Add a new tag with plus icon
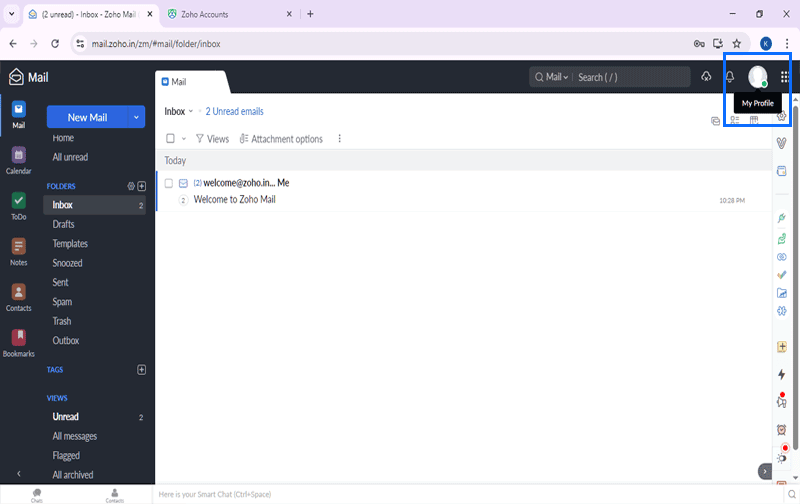 [142, 369]
